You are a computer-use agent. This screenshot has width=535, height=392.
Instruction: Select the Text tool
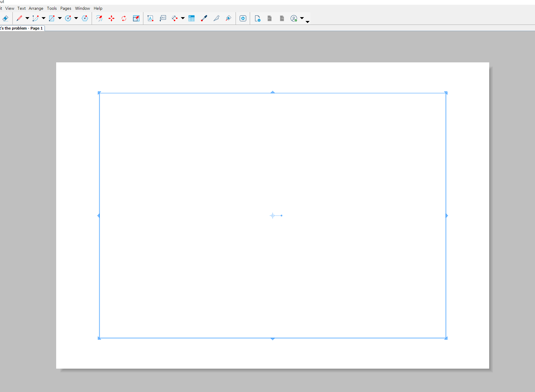[150, 18]
